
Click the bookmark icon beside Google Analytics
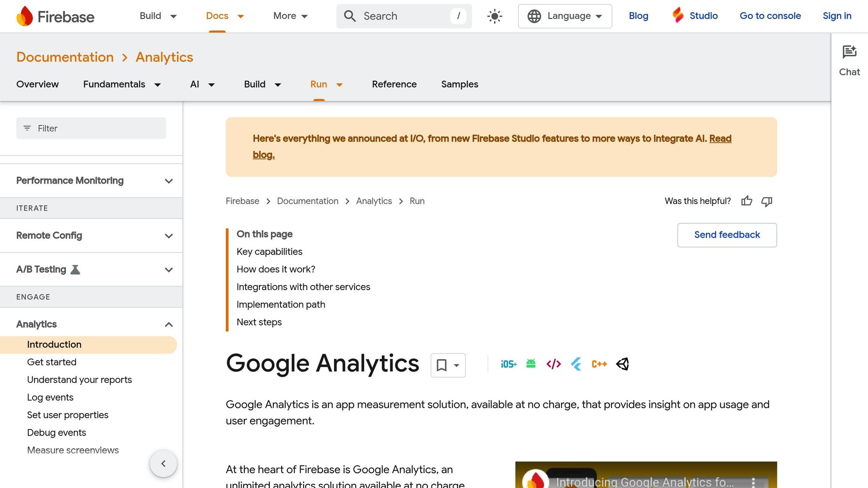442,365
